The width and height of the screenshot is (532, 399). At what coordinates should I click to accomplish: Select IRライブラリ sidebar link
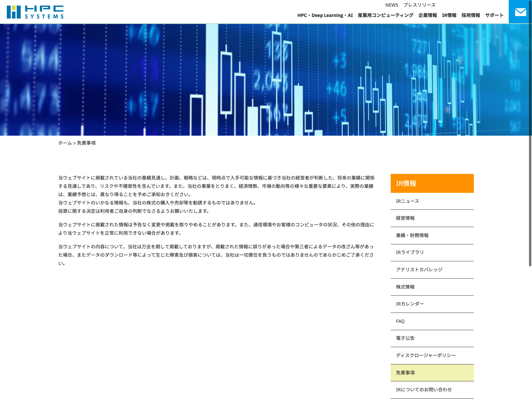[x=410, y=252]
